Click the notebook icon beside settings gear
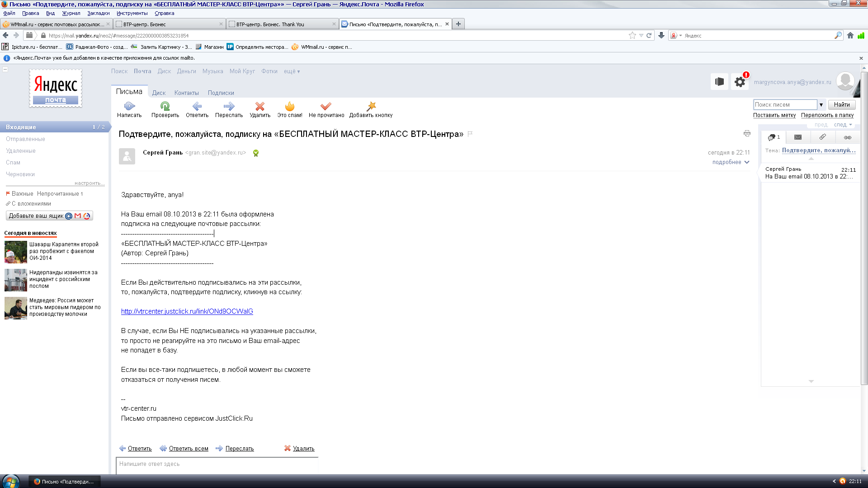The image size is (868, 488). pyautogui.click(x=719, y=82)
